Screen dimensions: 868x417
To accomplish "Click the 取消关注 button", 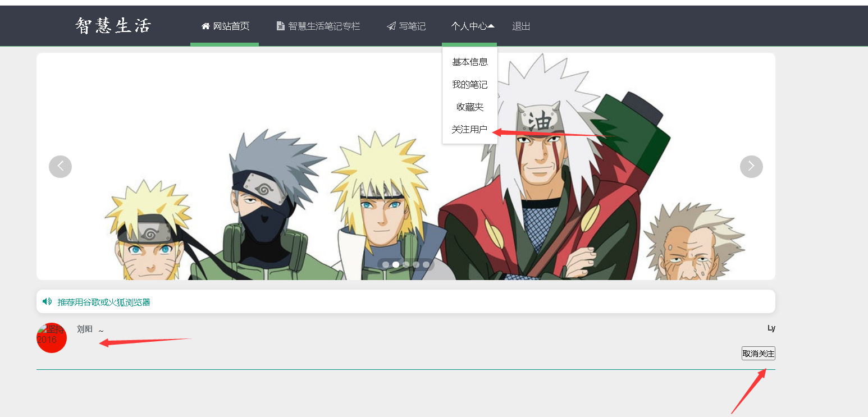I will pos(759,354).
